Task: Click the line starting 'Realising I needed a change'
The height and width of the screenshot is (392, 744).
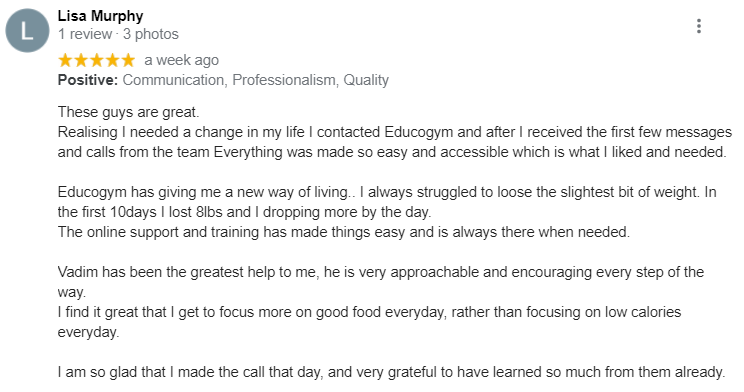Action: [x=395, y=132]
